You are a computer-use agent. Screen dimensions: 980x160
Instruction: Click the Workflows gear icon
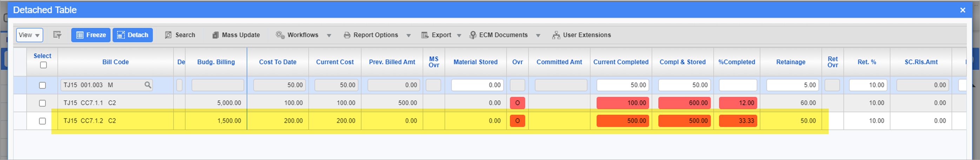click(280, 35)
